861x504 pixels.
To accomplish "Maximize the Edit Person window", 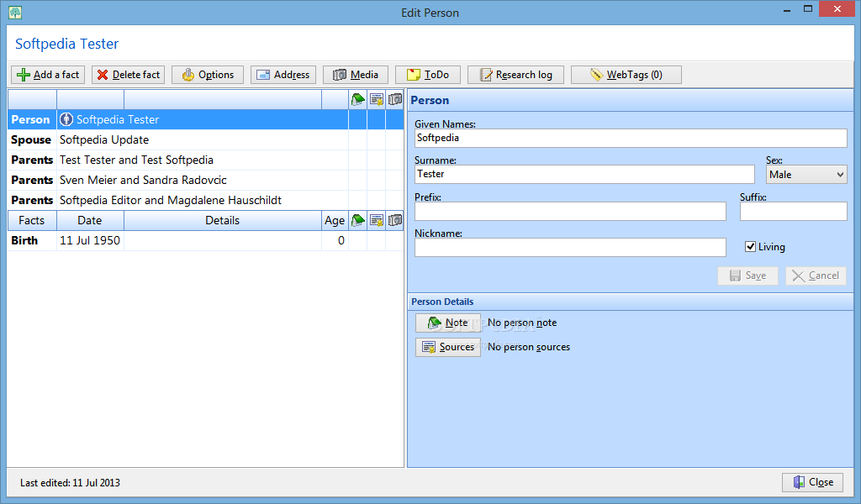I will (808, 8).
